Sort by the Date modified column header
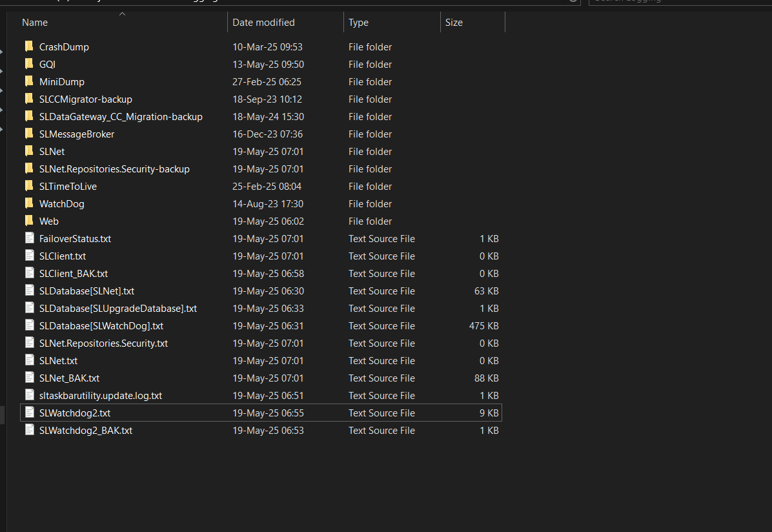The image size is (772, 532). point(263,23)
